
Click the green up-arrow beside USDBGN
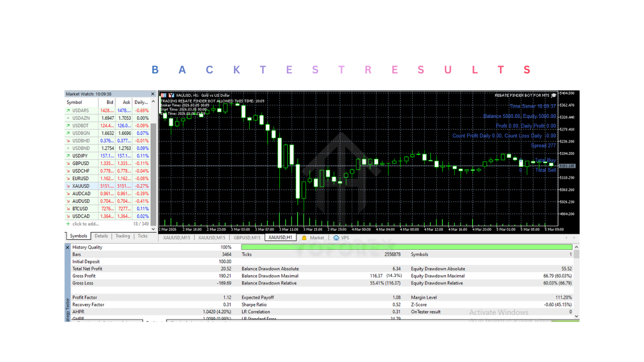(x=67, y=133)
